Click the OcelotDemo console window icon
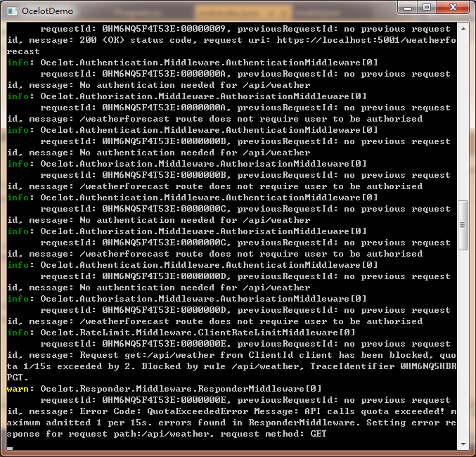 (x=13, y=11)
